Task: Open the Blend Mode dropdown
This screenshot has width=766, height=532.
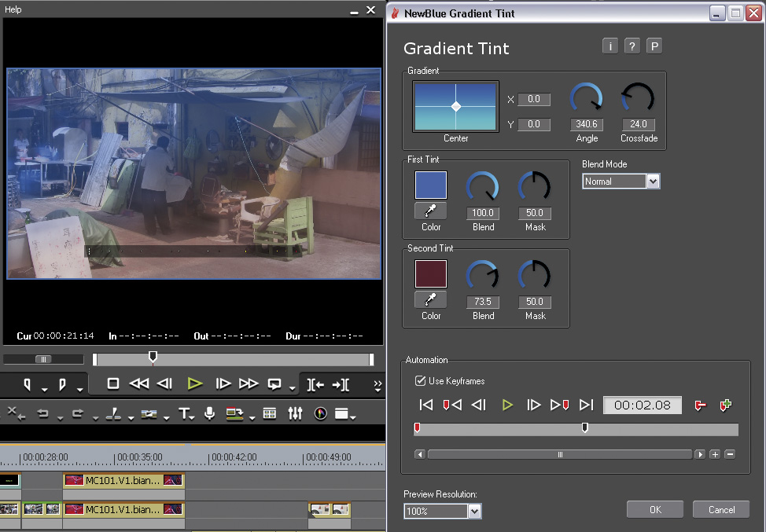Action: pyautogui.click(x=652, y=182)
